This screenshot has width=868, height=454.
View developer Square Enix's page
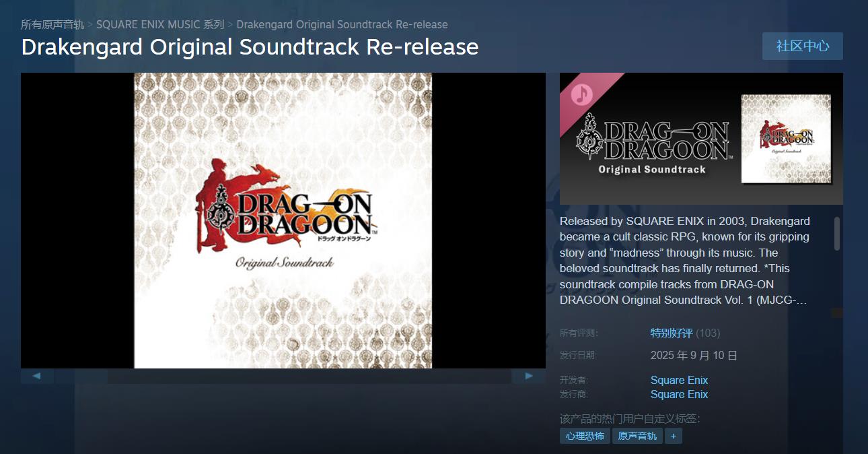point(679,380)
